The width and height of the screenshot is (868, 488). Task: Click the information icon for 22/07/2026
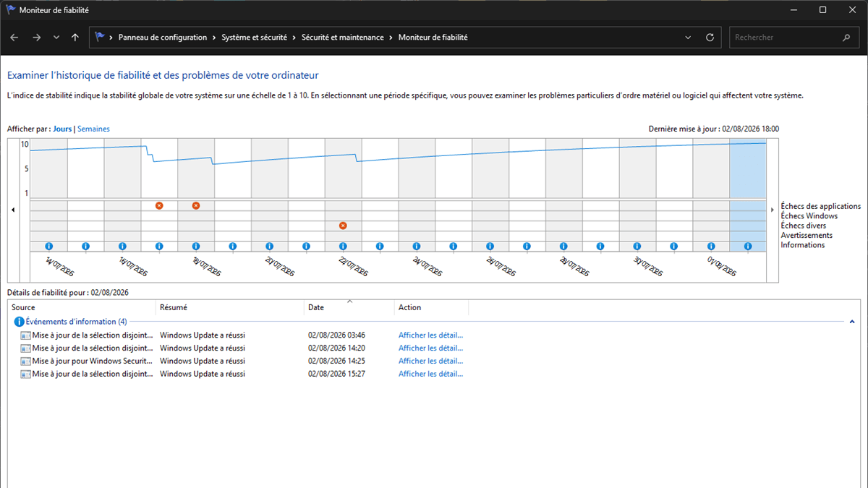coord(343,247)
